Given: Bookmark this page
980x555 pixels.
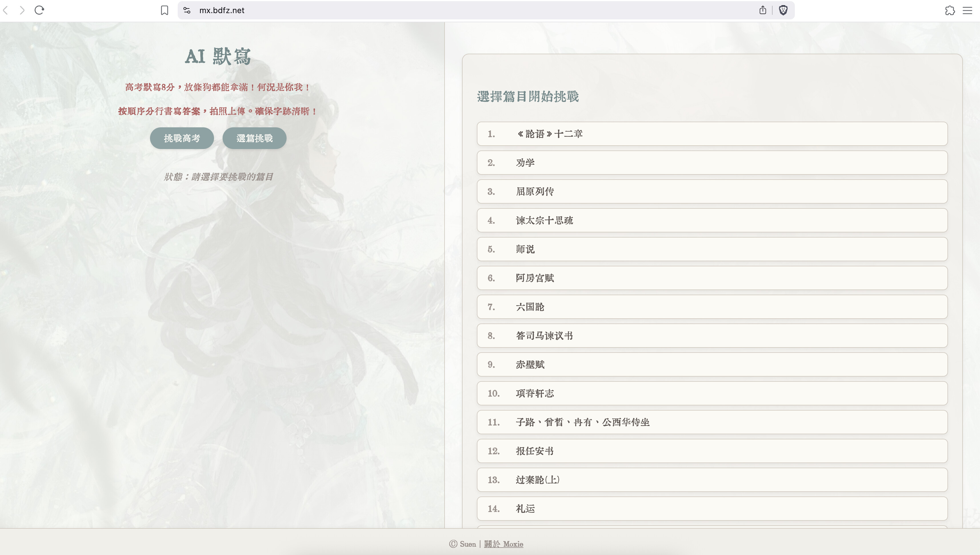Looking at the screenshot, I should pyautogui.click(x=164, y=10).
